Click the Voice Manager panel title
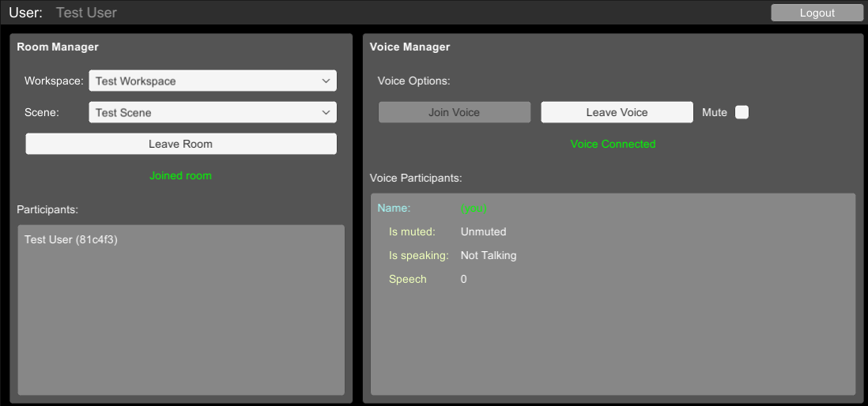Image resolution: width=868 pixels, height=406 pixels. coord(409,47)
